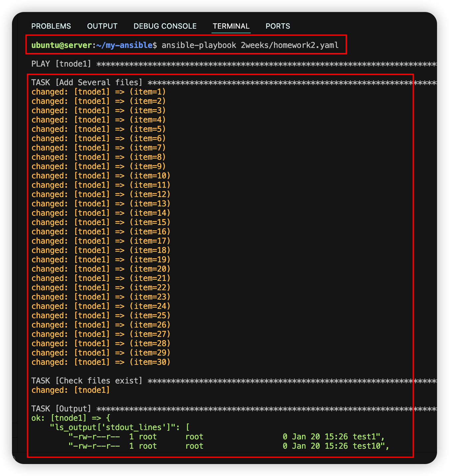Click the line ending with (item=7)
This screenshot has width=449, height=476.
coord(98,147)
